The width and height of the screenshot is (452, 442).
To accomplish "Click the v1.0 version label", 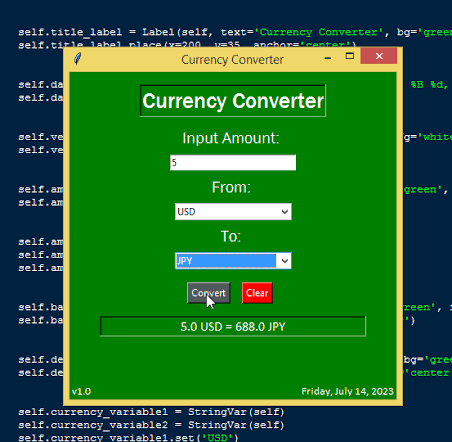I will (81, 391).
